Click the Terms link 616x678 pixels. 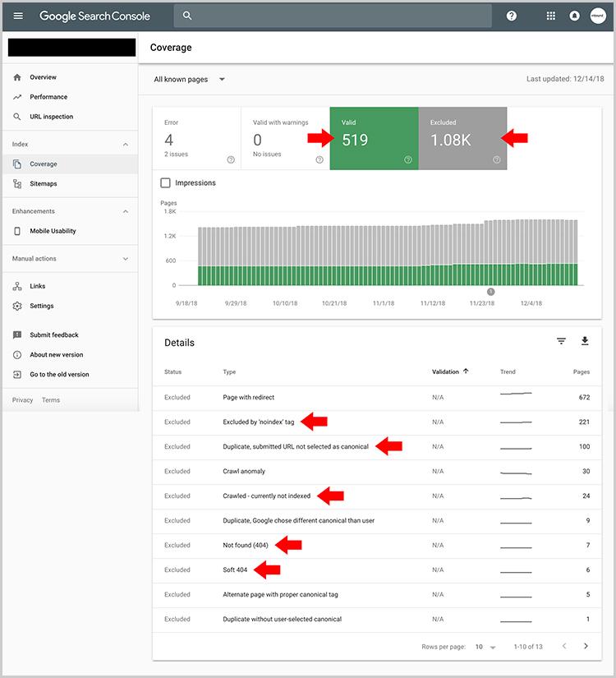51,400
